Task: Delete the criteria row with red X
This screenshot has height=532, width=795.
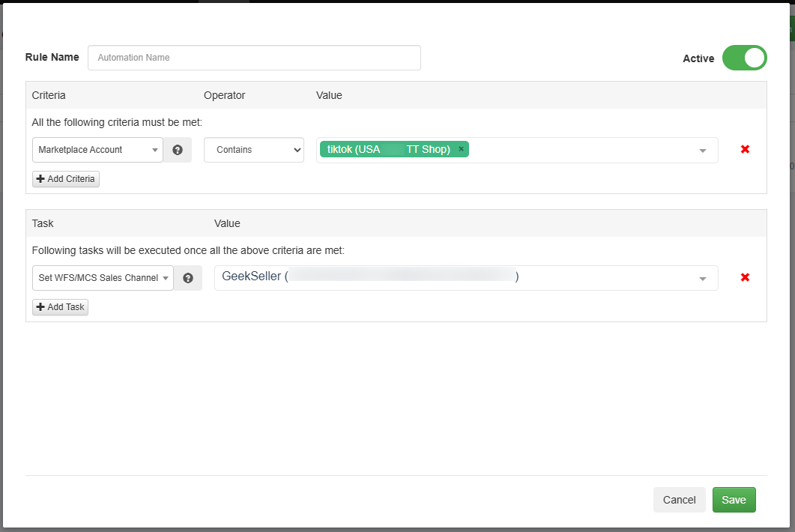Action: click(745, 149)
